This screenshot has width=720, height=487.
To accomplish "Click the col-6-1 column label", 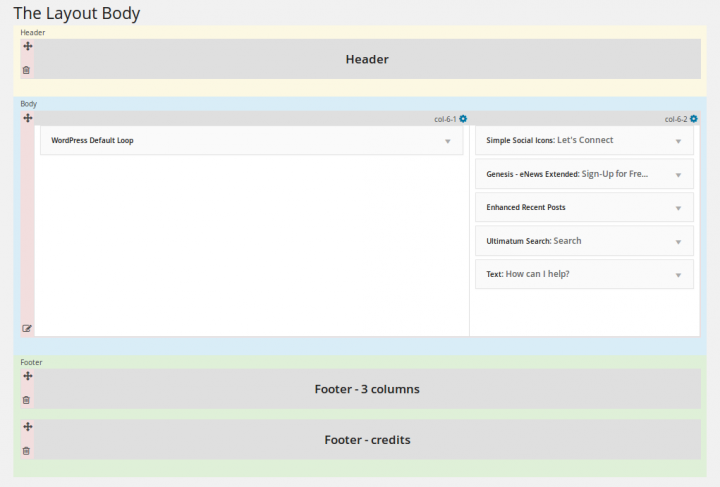I will 445,119.
